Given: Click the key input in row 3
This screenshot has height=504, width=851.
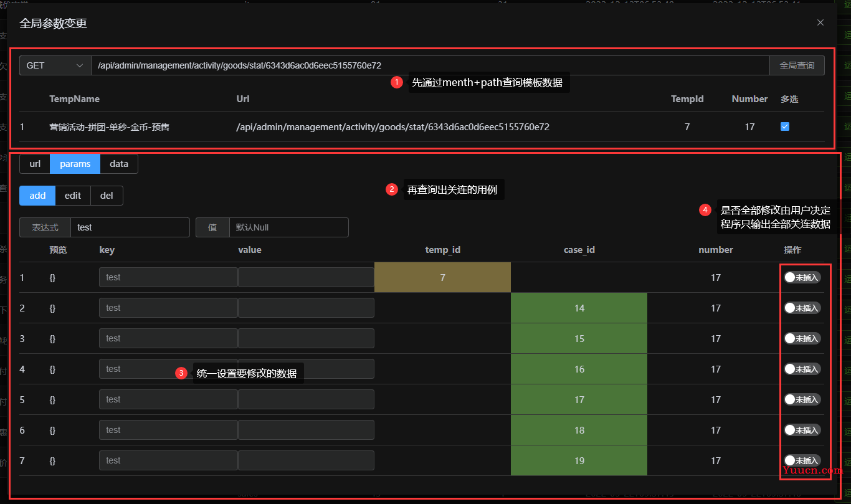Looking at the screenshot, I should coord(168,338).
